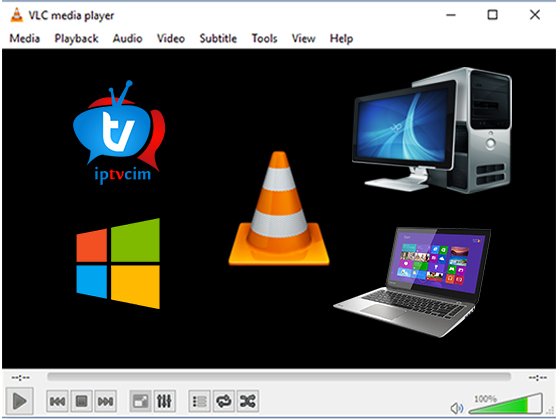Close the VLC media player window

(535, 15)
